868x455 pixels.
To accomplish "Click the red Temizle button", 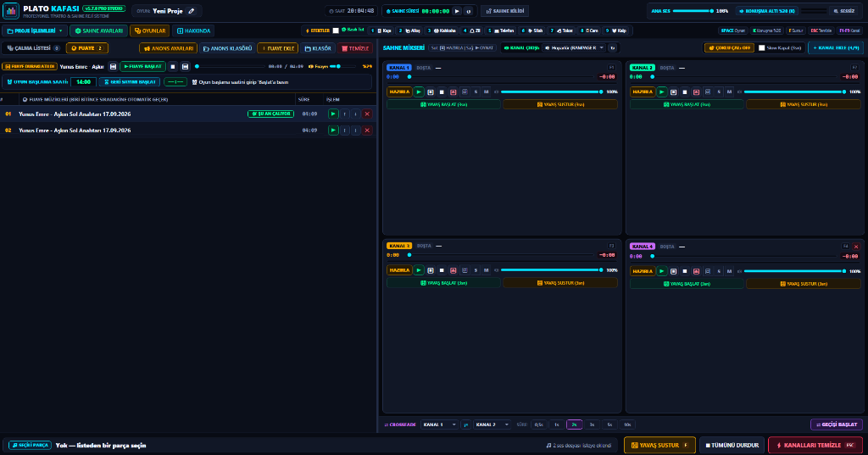I will point(355,48).
